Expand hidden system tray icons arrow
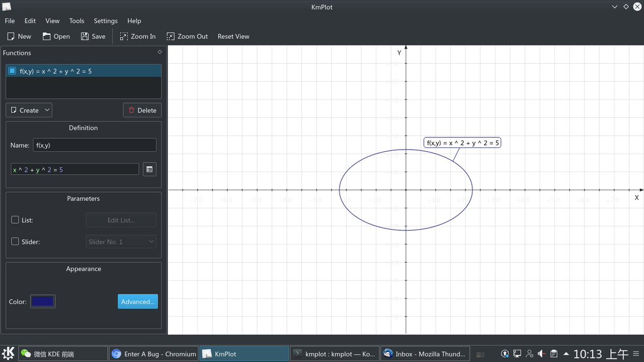This screenshot has width=644, height=362. 566,354
